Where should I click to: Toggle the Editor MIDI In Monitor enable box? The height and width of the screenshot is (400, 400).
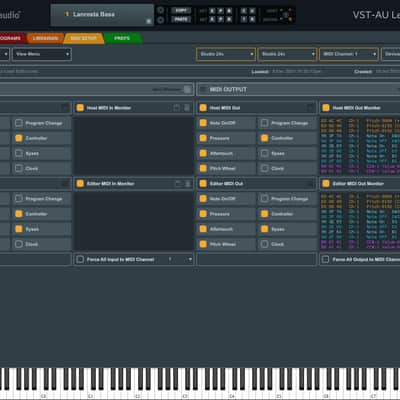(x=80, y=184)
